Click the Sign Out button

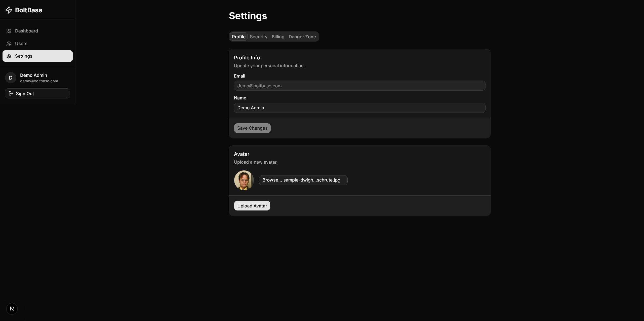point(37,93)
